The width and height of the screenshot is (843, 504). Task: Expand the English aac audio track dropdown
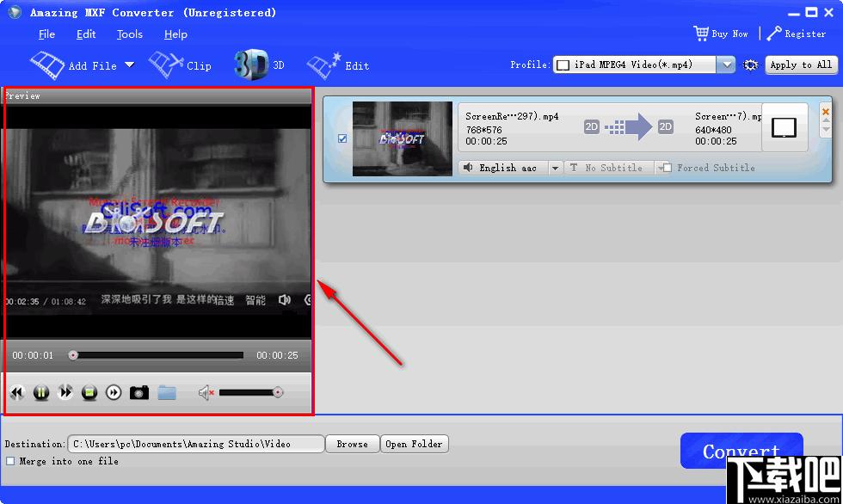(x=556, y=169)
